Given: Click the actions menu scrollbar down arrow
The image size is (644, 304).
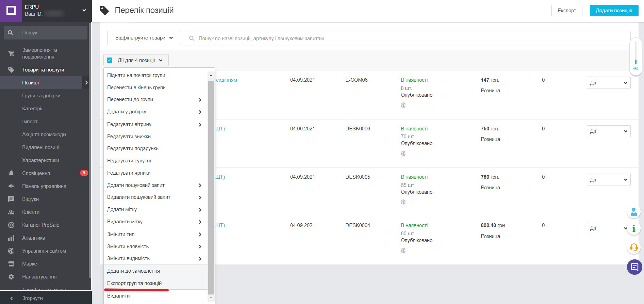Looking at the screenshot, I should point(211,298).
